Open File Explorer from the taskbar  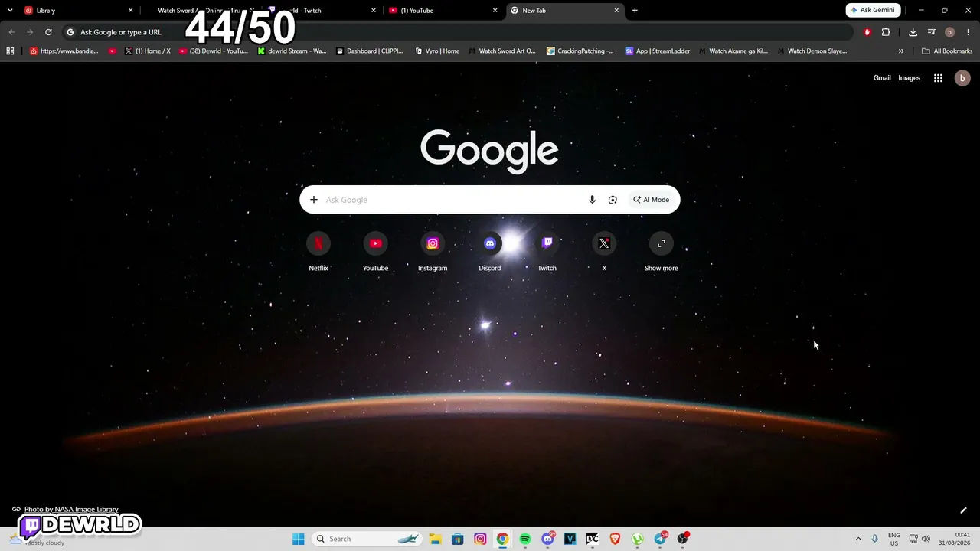pyautogui.click(x=435, y=539)
